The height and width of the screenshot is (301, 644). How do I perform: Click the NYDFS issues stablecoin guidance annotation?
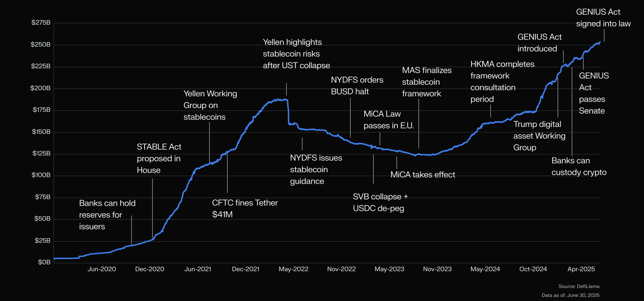pos(316,170)
